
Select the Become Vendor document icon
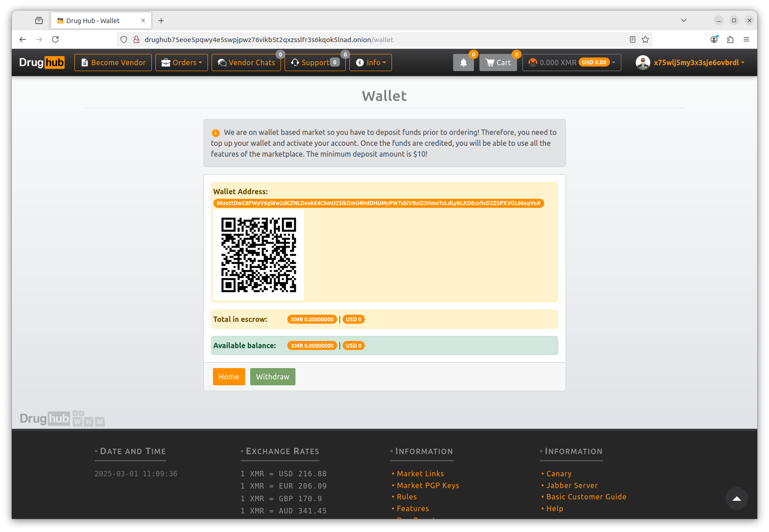coord(85,62)
